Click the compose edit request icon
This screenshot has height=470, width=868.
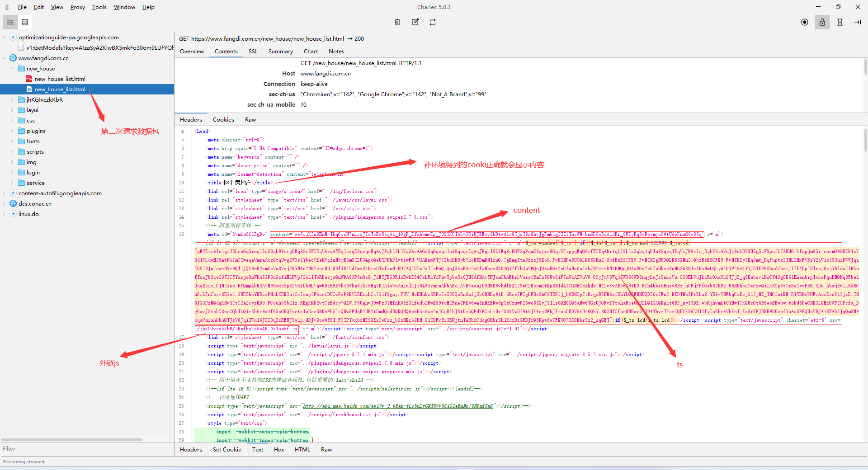[x=415, y=22]
